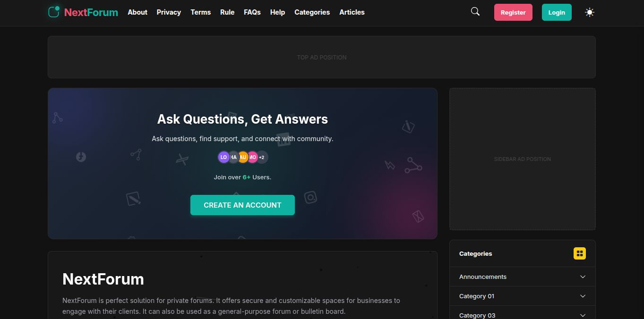Click the yellow Categories grid icon
The height and width of the screenshot is (319, 644).
tap(580, 253)
